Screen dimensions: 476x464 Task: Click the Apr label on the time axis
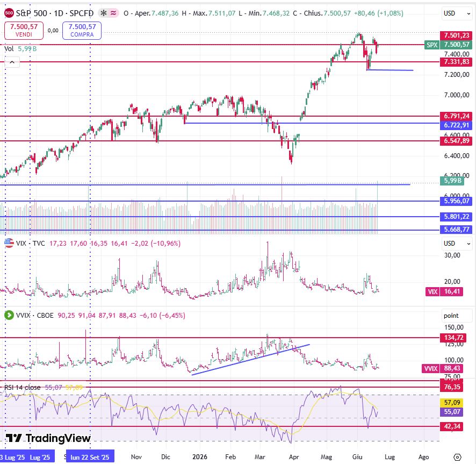[294, 456]
